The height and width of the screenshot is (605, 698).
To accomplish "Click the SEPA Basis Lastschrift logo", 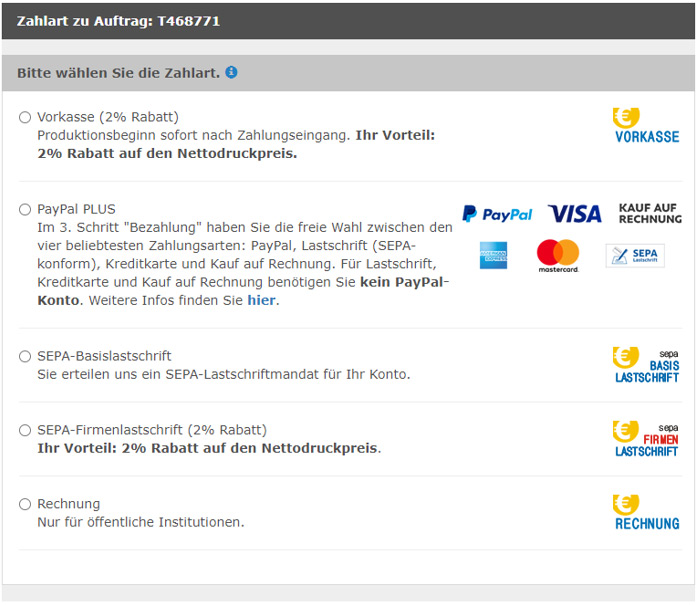I will (x=646, y=365).
